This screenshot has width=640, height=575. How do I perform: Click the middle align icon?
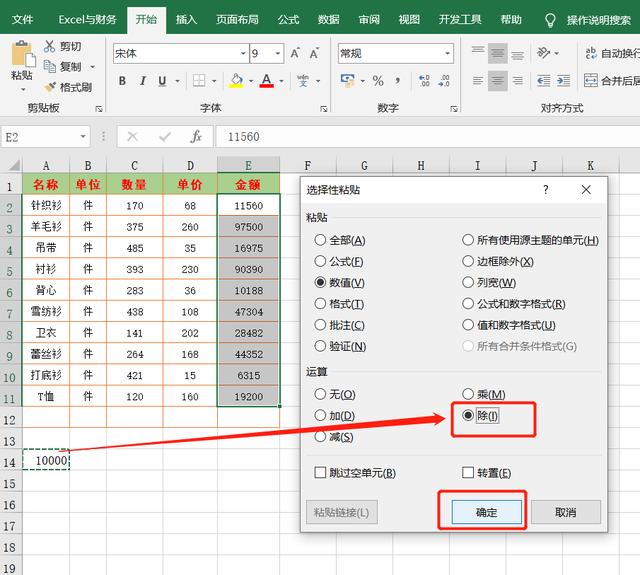pos(498,53)
